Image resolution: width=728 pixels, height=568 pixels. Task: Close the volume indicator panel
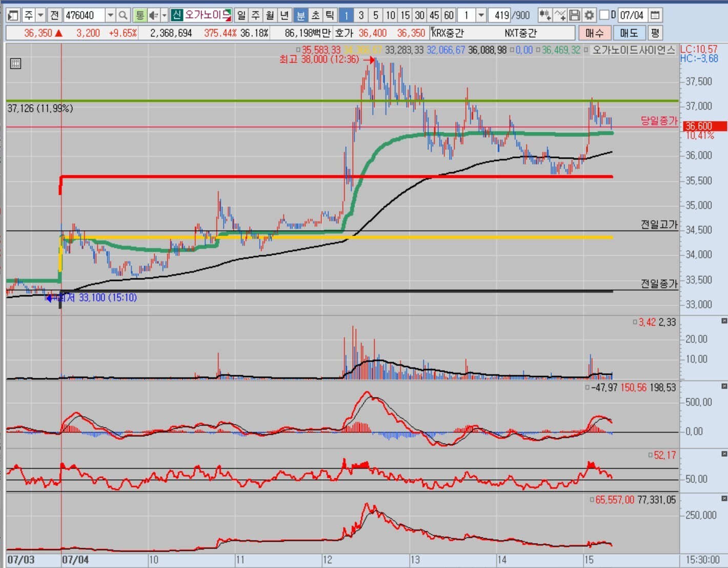[724, 321]
